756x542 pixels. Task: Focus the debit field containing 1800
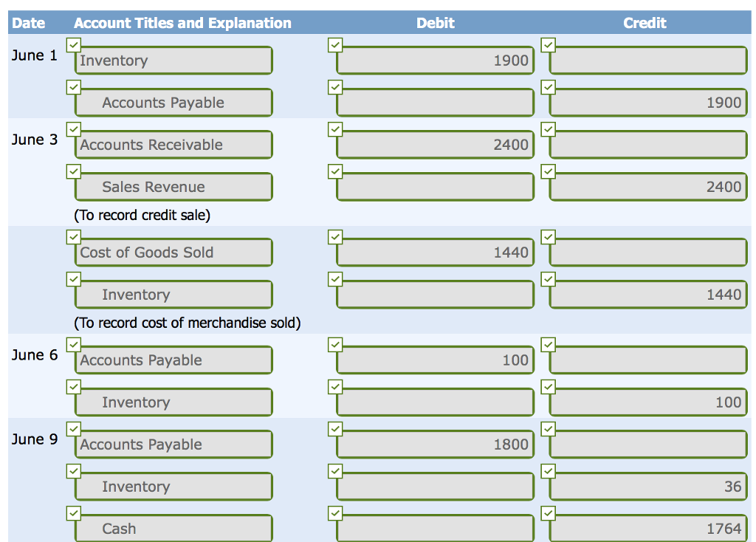pyautogui.click(x=435, y=445)
